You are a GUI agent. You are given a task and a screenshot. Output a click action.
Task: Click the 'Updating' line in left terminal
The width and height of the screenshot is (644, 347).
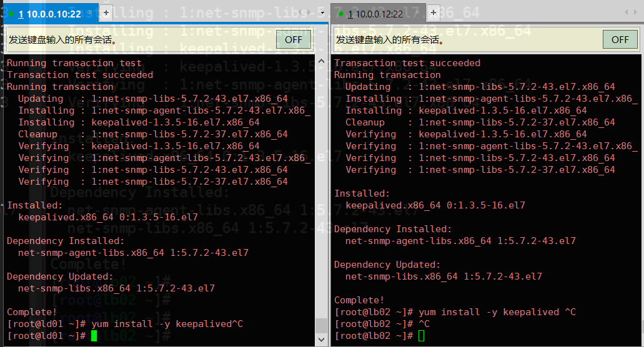[x=153, y=99]
